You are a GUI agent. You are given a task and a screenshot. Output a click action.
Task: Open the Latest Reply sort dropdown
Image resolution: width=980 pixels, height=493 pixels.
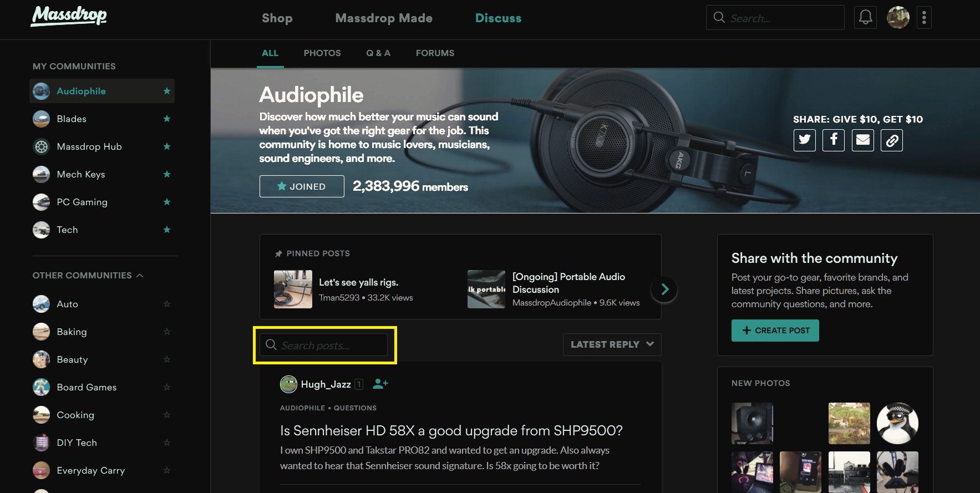[x=612, y=344]
